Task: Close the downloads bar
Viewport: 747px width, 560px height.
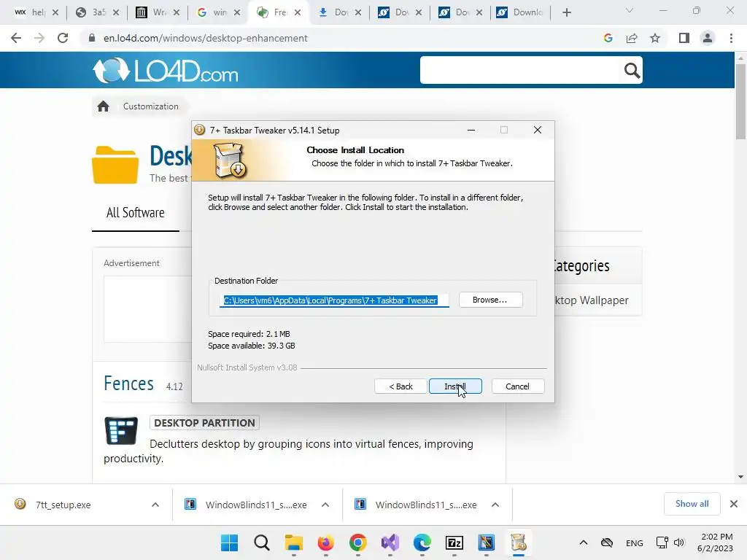Action: tap(734, 504)
